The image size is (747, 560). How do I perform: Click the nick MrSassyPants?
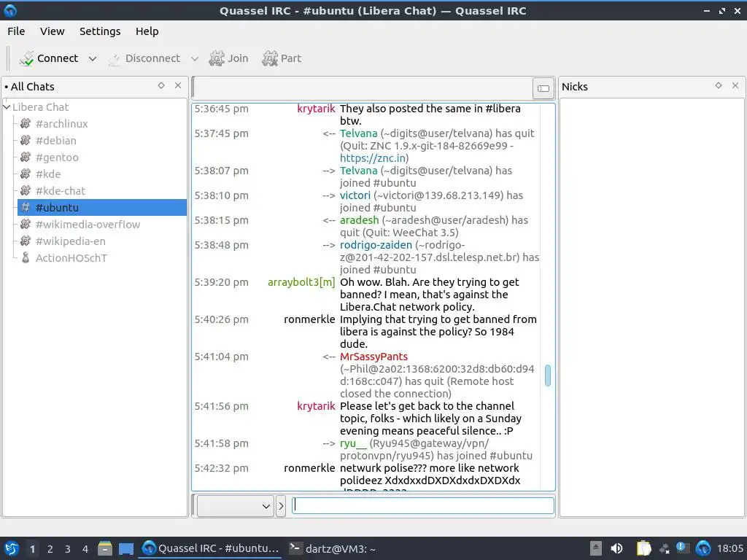coord(374,357)
